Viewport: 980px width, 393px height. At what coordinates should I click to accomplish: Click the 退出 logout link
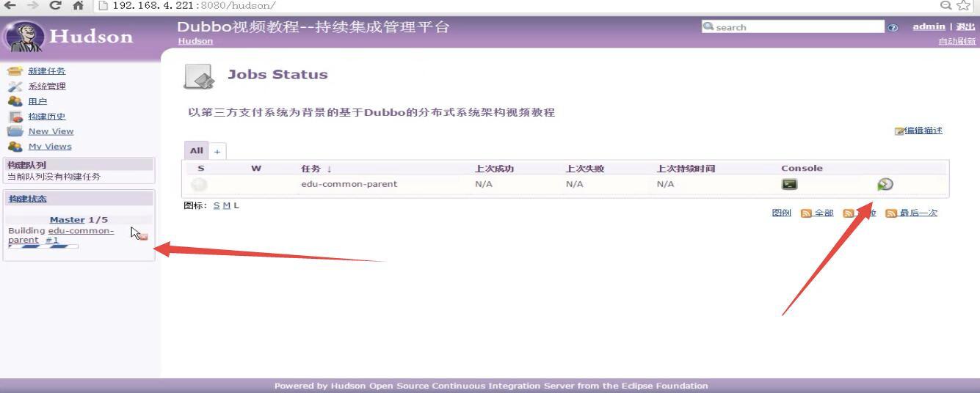965,26
